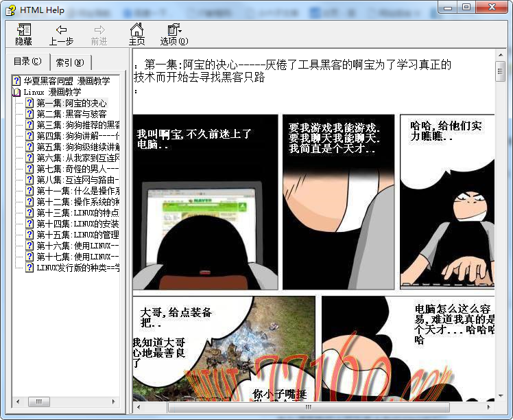
Task: Switch to the 目录 (Contents) tab
Action: (x=28, y=62)
